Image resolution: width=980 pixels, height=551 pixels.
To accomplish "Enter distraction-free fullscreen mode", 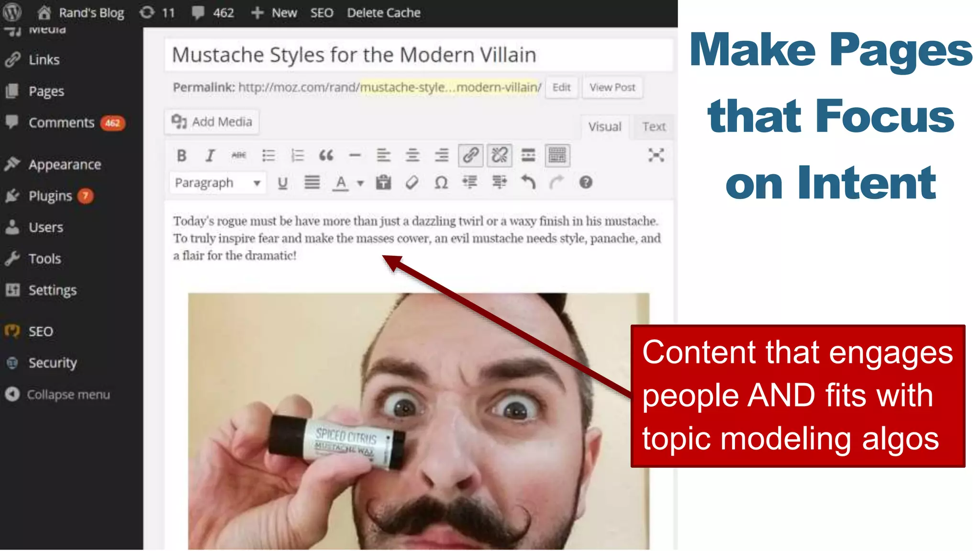I will tap(656, 155).
